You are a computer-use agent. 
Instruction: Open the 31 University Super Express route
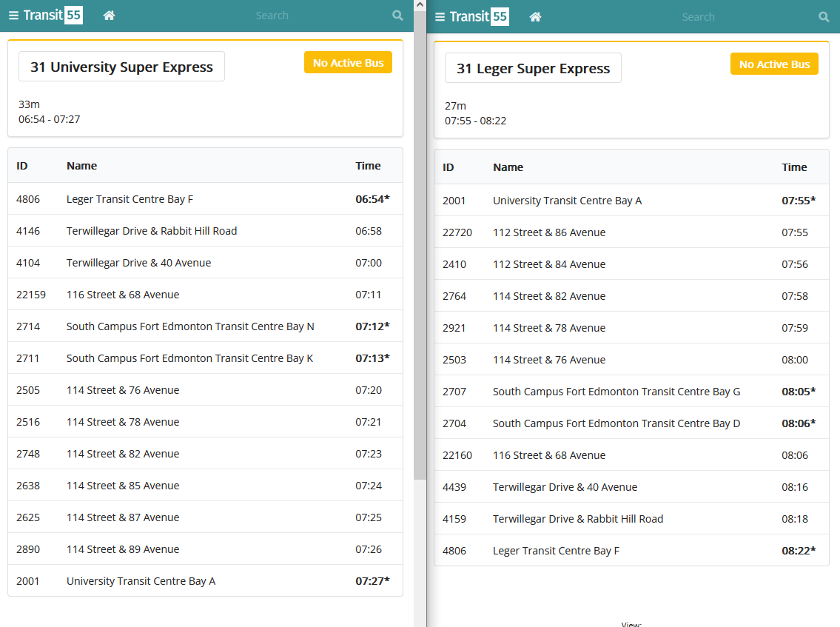coord(121,67)
